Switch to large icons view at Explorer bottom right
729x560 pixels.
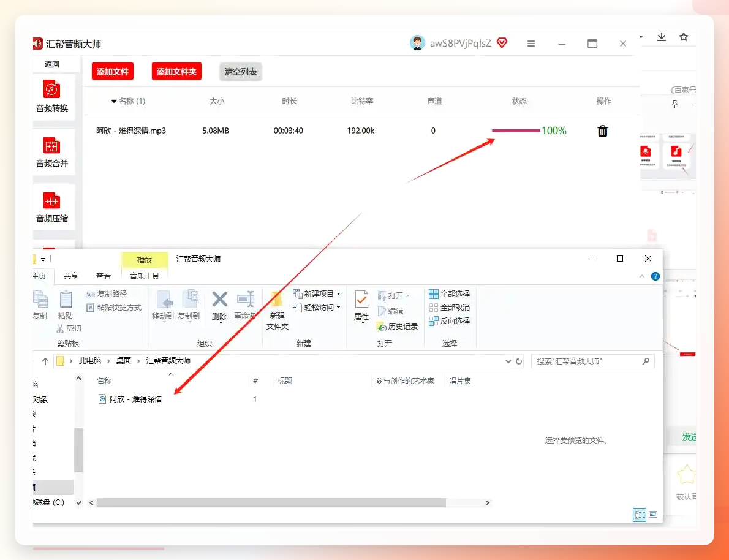(653, 515)
